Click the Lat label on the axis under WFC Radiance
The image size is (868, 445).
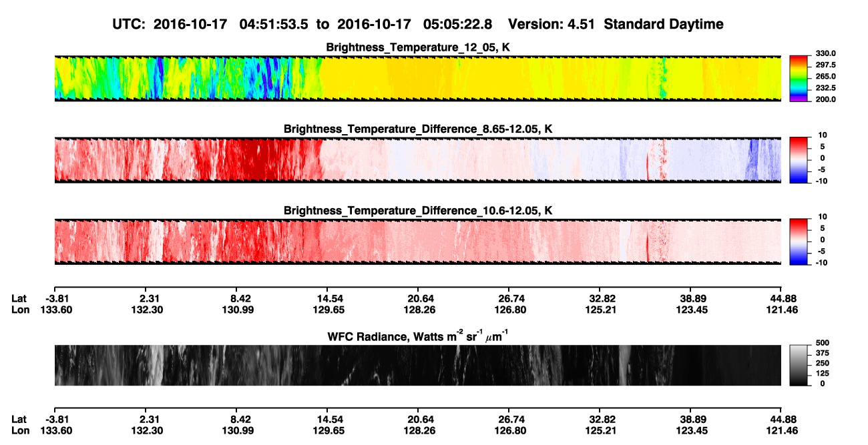click(x=20, y=419)
